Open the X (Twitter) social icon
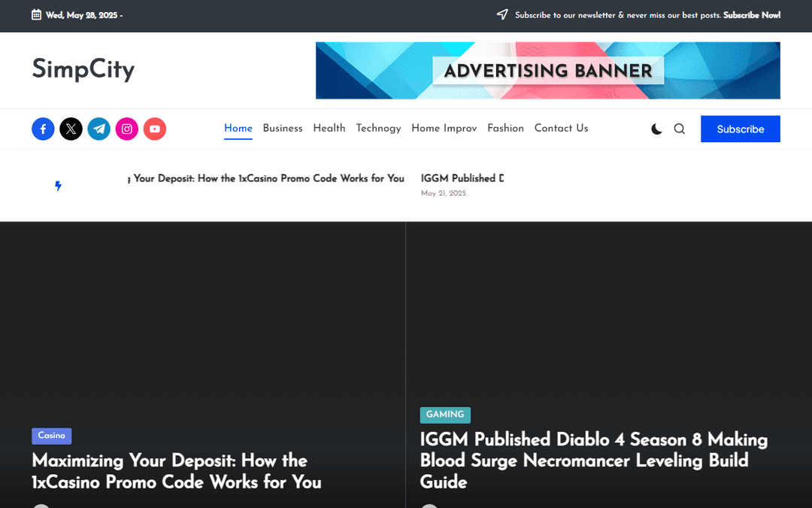 (71, 129)
